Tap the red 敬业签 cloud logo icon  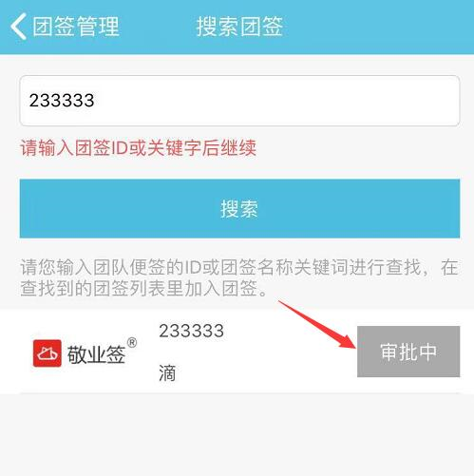(x=47, y=353)
